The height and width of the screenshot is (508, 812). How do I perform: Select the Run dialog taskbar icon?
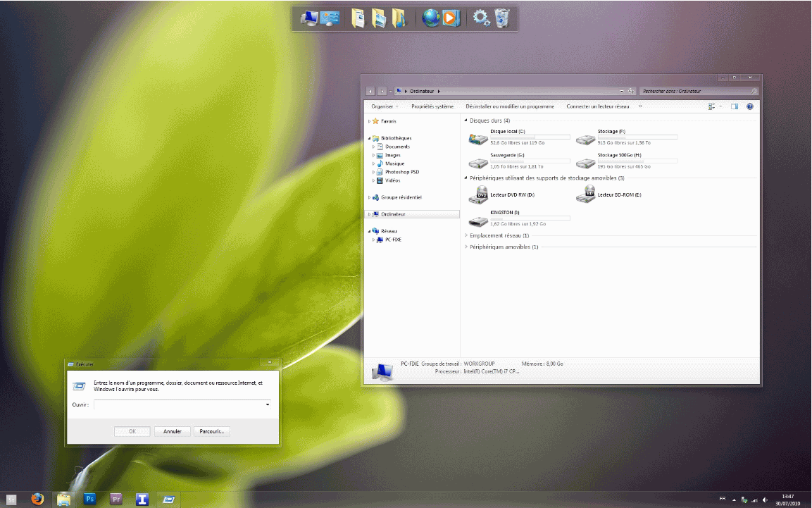pos(169,500)
